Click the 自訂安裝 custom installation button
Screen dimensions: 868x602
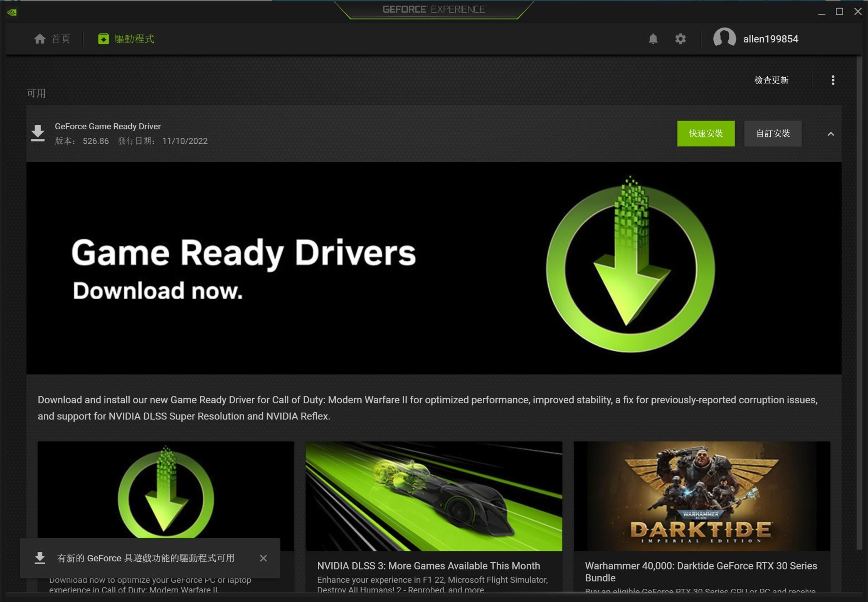pos(773,133)
